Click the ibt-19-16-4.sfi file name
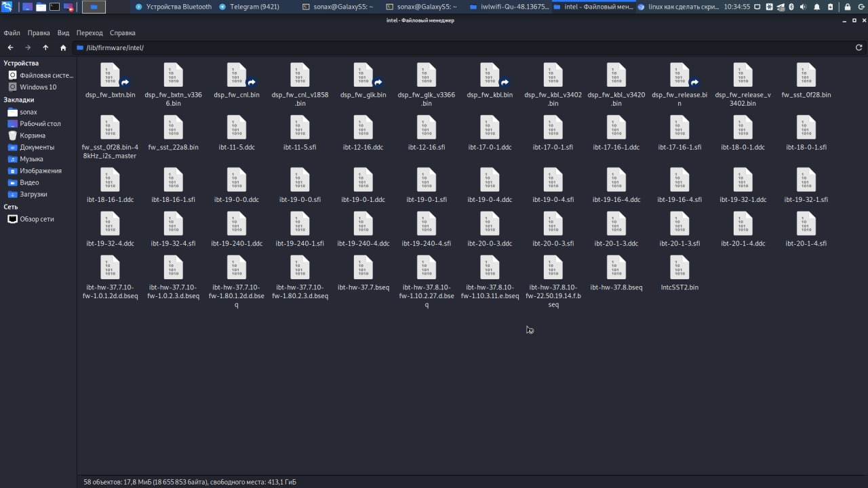Screen dimensions: 868x488 click(679, 200)
